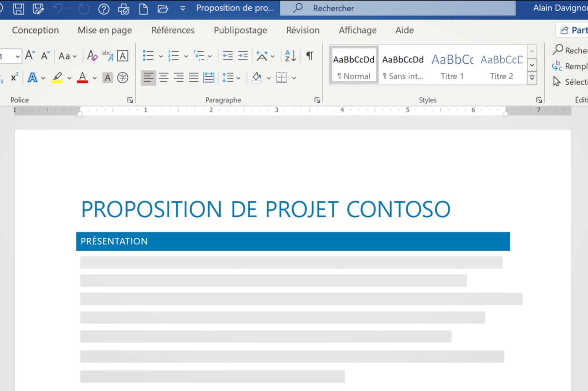Screen dimensions: 588x391
Task: Align text right
Action: pos(178,78)
